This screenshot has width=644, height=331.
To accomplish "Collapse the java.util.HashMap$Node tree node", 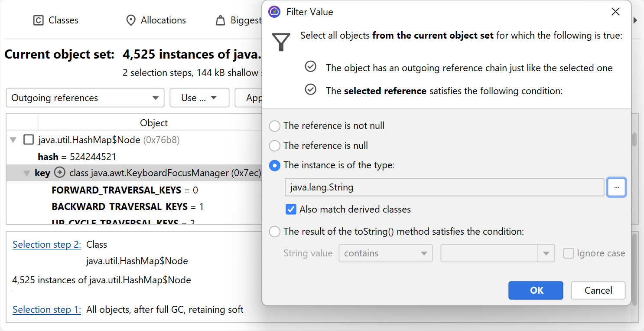I will click(13, 140).
